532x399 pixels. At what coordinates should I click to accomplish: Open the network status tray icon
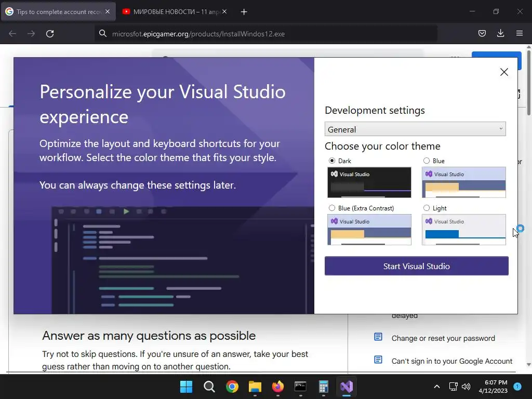tap(453, 387)
